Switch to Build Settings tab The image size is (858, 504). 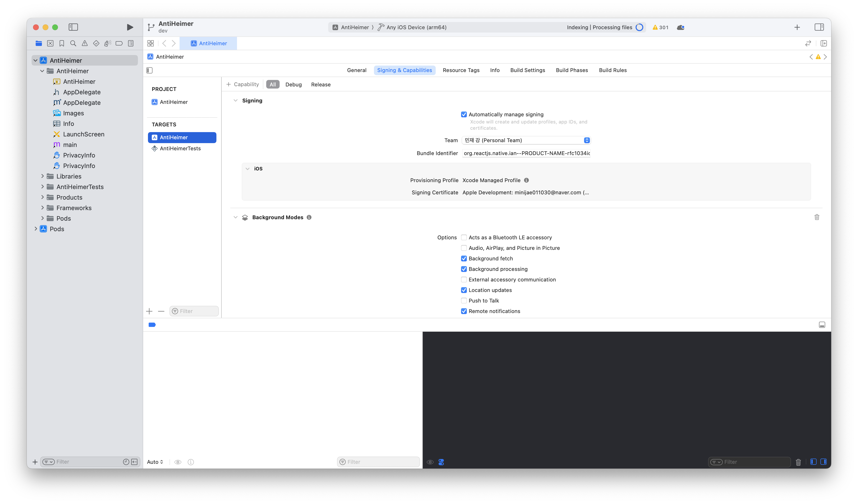tap(527, 70)
